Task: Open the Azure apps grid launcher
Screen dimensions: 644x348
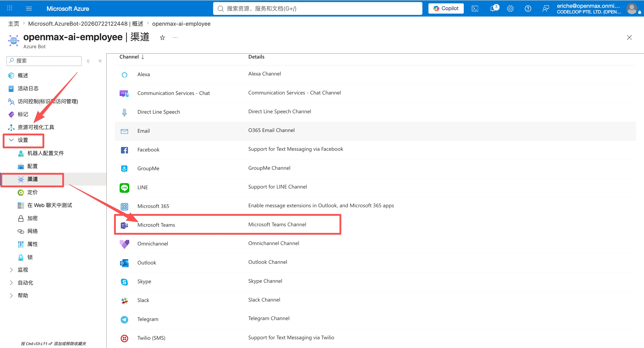Action: pos(10,8)
